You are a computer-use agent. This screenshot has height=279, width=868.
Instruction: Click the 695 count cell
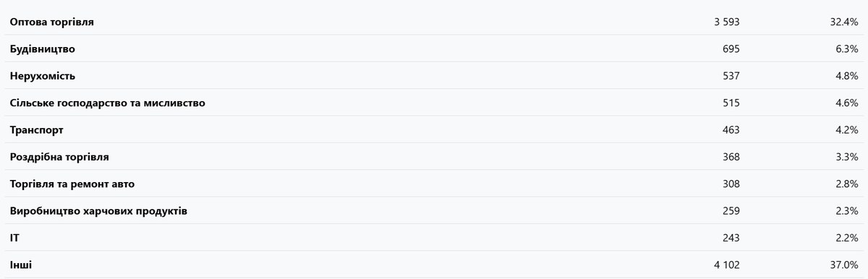click(731, 49)
